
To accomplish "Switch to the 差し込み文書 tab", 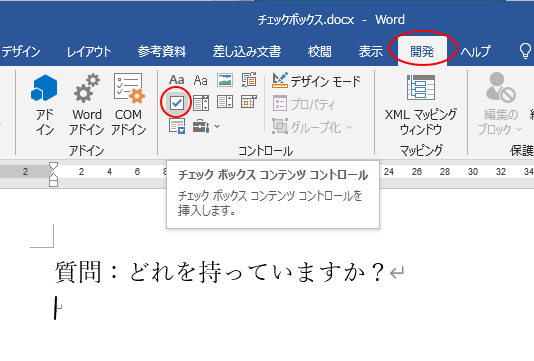I will [247, 52].
